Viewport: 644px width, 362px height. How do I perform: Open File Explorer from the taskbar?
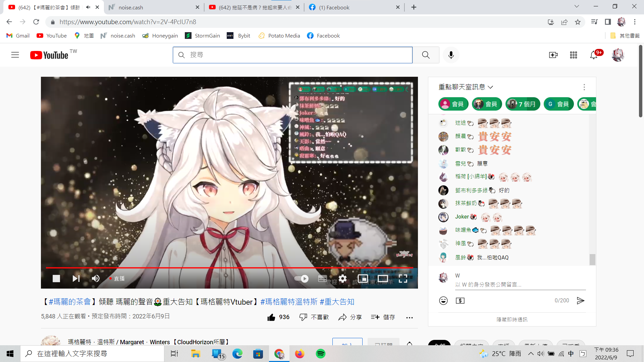[196, 354]
